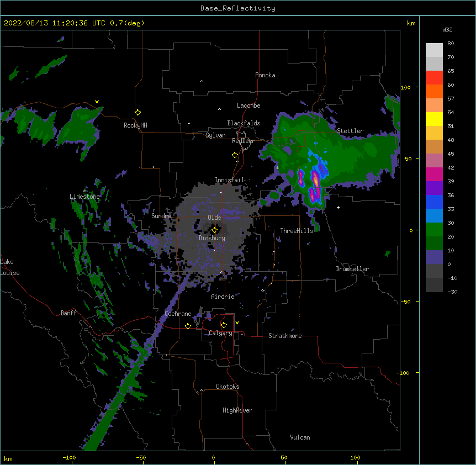Click the intense storm core near Stettler
476x465 pixels.
tap(316, 181)
